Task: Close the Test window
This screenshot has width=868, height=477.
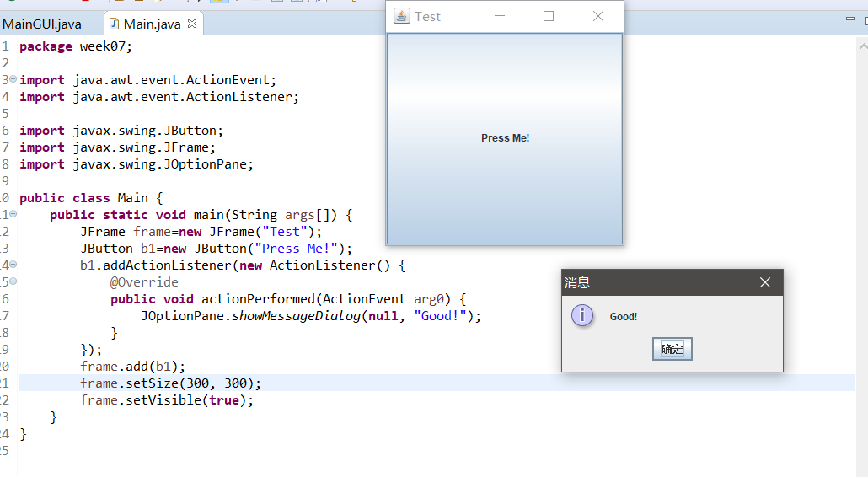Action: pyautogui.click(x=597, y=16)
